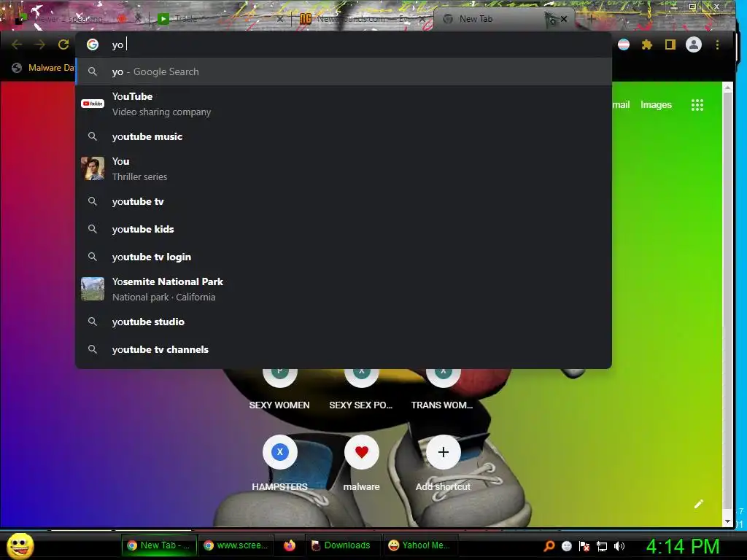Click the Add shortcut tile
Screen dimensions: 747x560
(x=443, y=463)
